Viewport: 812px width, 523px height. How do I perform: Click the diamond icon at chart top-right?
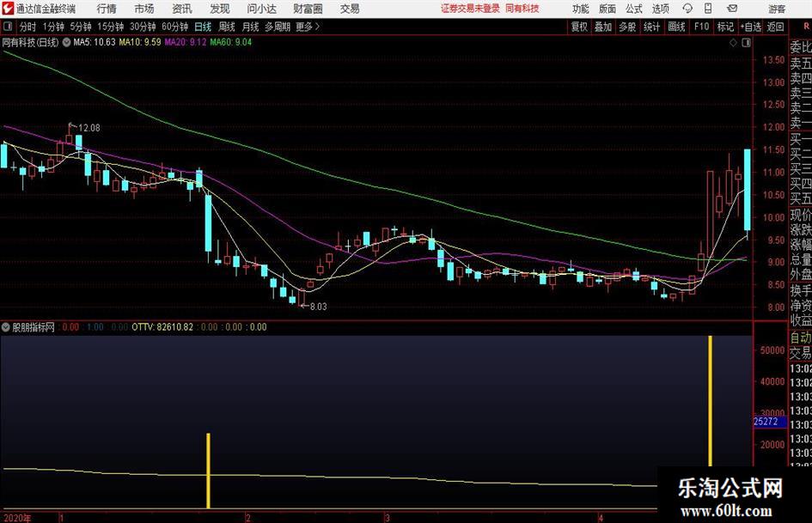[733, 42]
